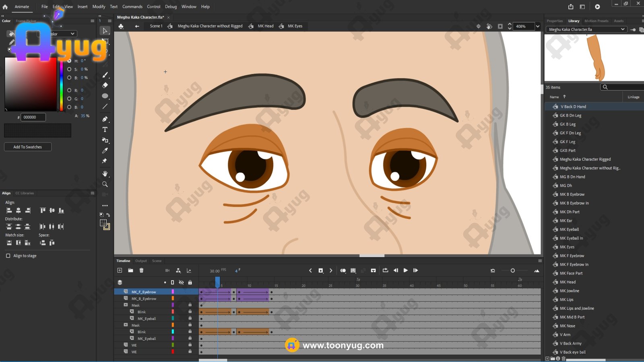
Task: Activate the Hand tool
Action: [x=105, y=174]
